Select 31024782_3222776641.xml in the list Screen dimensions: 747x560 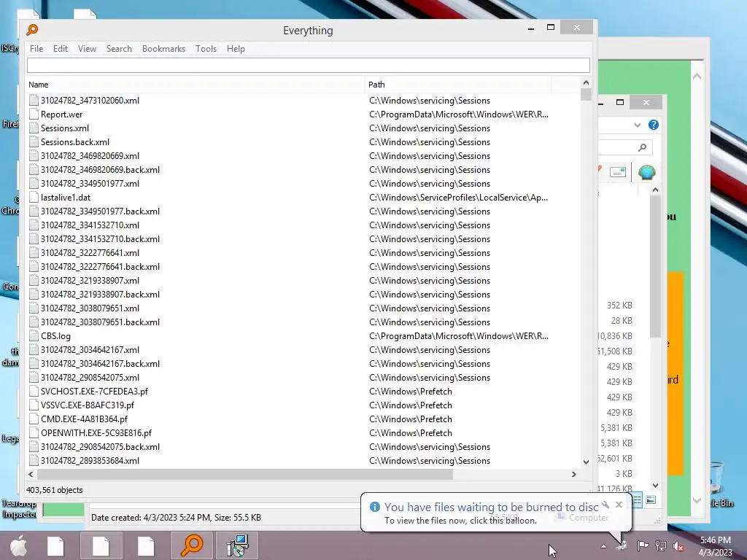coord(303,253)
